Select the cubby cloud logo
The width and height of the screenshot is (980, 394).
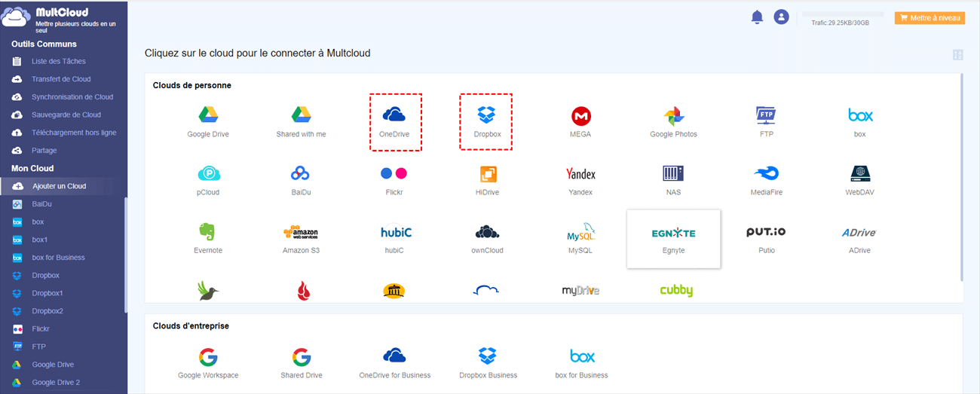pos(675,290)
